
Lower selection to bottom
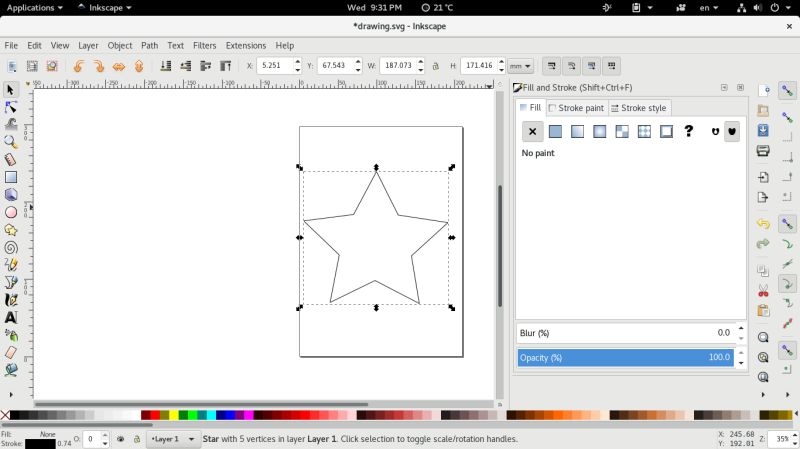pyautogui.click(x=166, y=66)
